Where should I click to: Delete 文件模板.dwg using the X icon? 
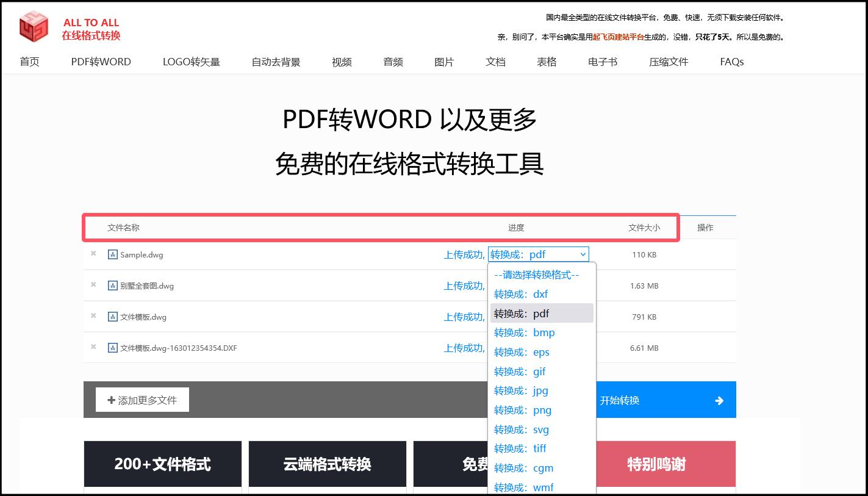click(93, 316)
